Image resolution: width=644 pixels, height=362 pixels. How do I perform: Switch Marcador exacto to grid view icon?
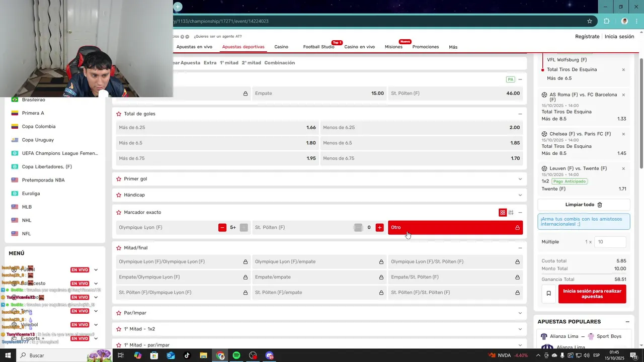(502, 213)
